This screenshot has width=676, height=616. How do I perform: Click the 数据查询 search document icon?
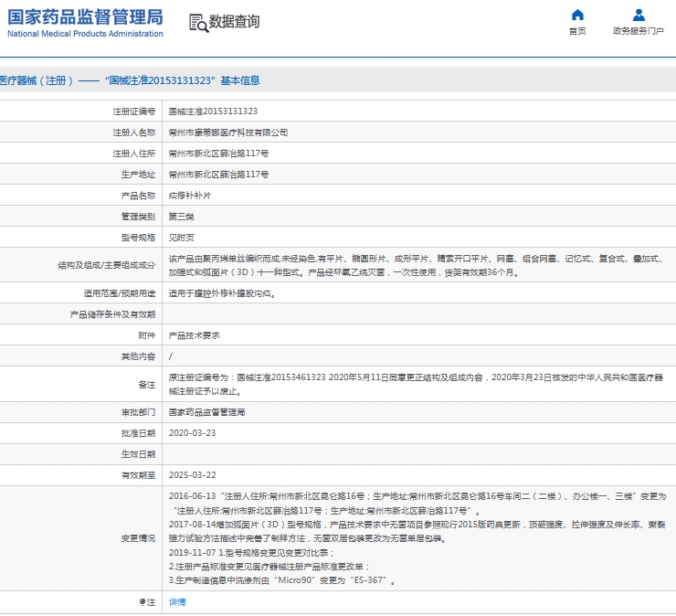pos(199,23)
